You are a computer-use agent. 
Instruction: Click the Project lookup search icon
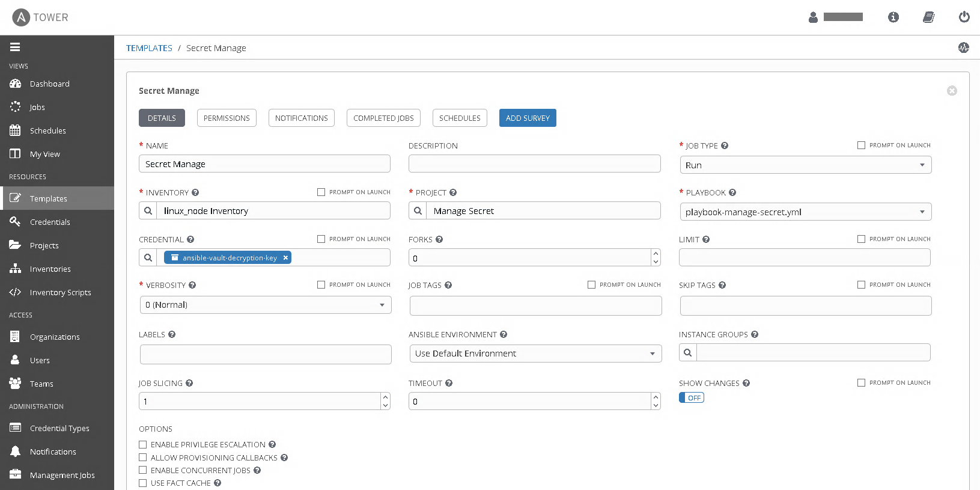pyautogui.click(x=418, y=211)
